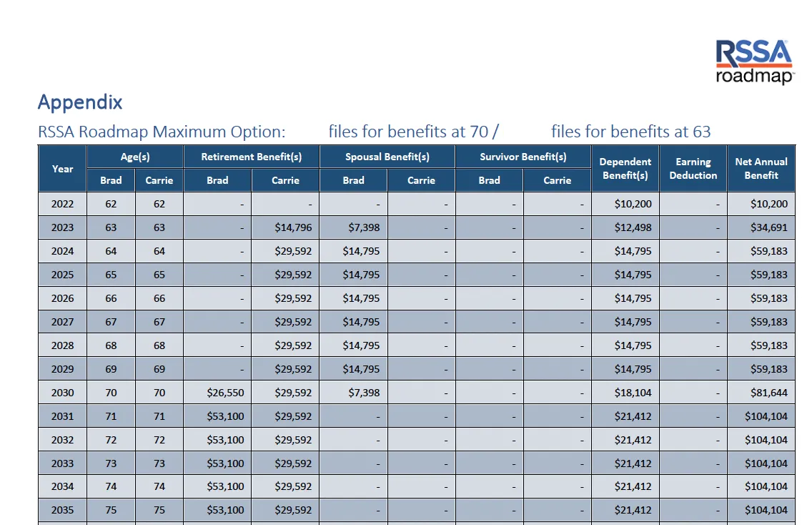Viewport: 812px width, 525px height.
Task: Select the year 2034 cell
Action: click(62, 486)
